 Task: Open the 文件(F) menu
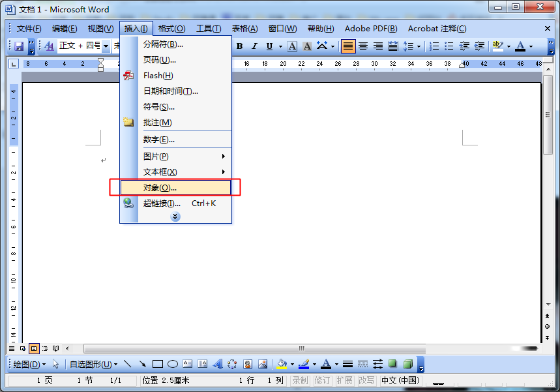pyautogui.click(x=29, y=29)
